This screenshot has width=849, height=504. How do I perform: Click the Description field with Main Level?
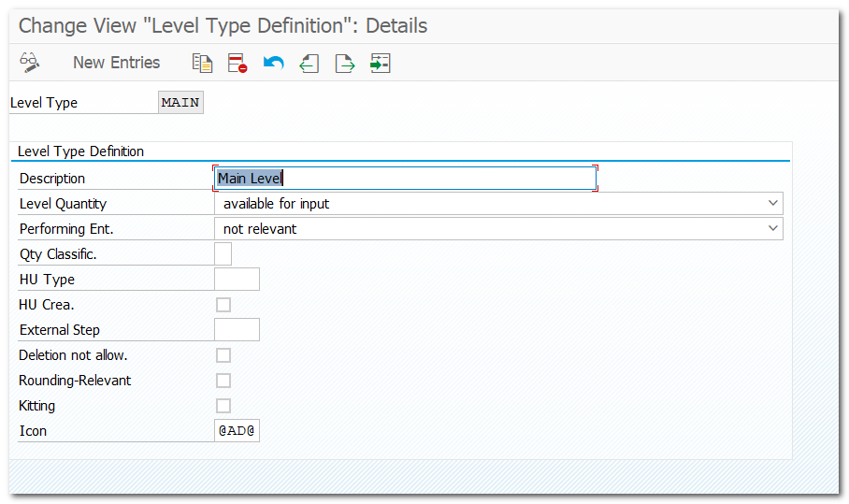(405, 178)
